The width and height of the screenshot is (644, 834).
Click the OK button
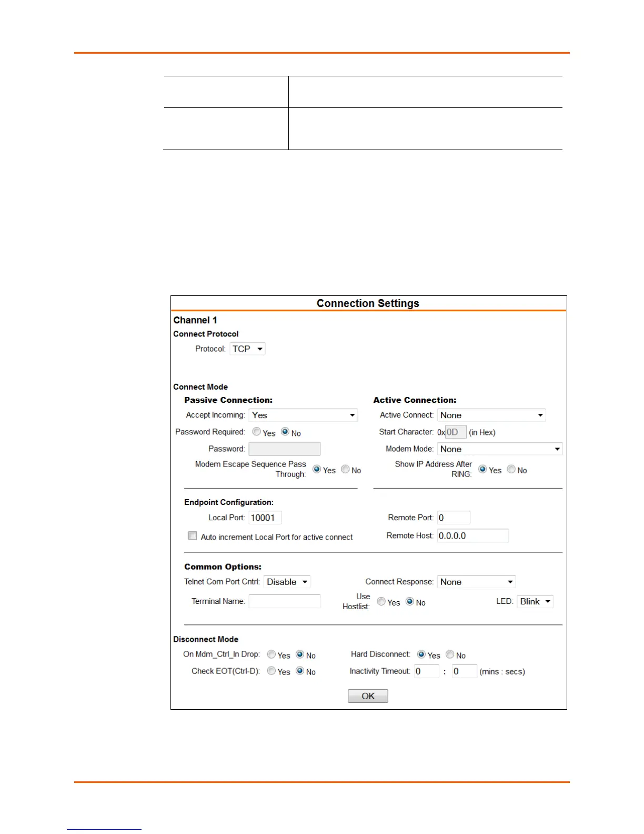(368, 696)
